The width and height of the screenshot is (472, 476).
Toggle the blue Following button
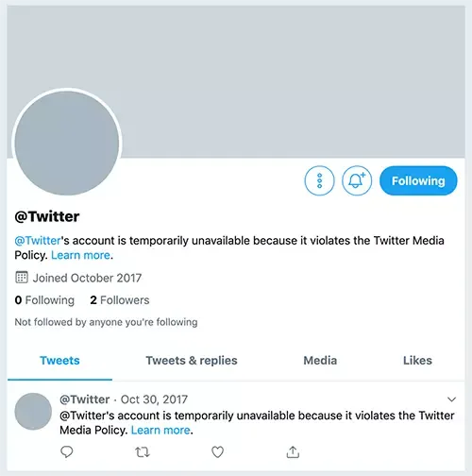click(x=418, y=180)
